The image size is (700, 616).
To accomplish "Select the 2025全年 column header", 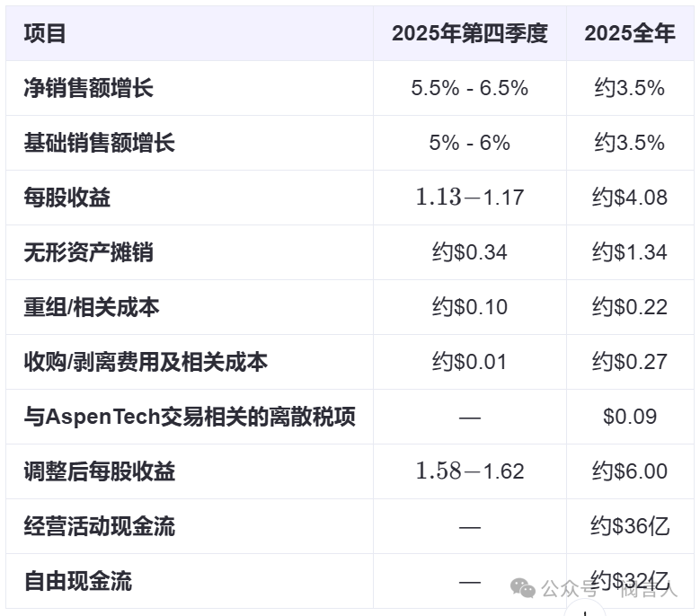I will coord(629,33).
